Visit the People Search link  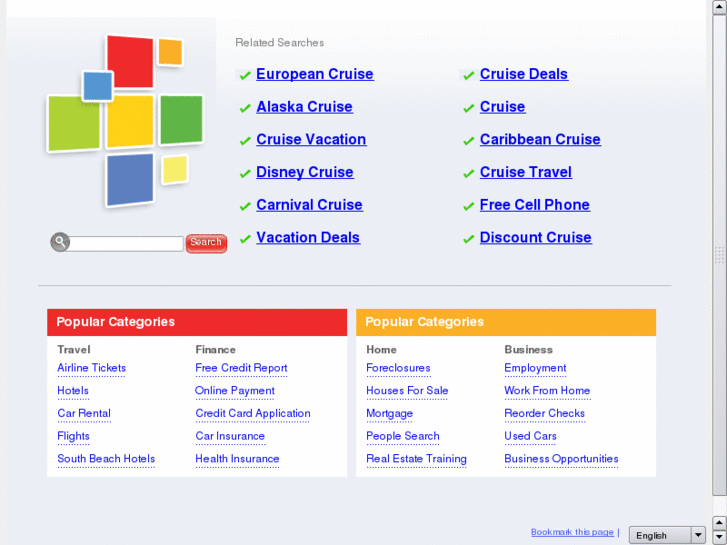click(x=403, y=436)
